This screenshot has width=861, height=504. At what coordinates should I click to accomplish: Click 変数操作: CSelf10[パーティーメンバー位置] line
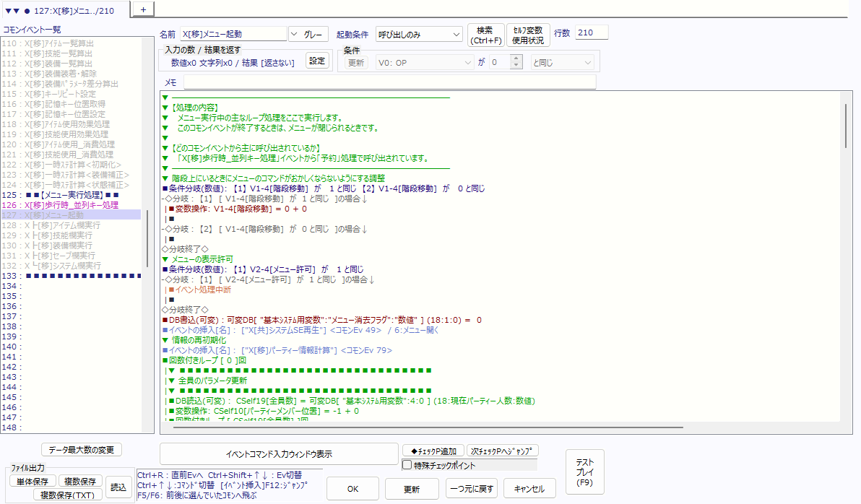click(262, 411)
